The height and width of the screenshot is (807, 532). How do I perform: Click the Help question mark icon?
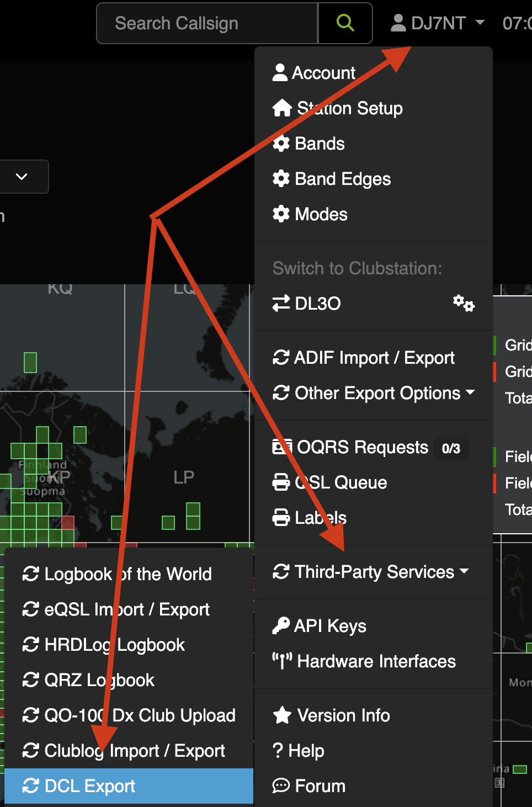(x=278, y=751)
